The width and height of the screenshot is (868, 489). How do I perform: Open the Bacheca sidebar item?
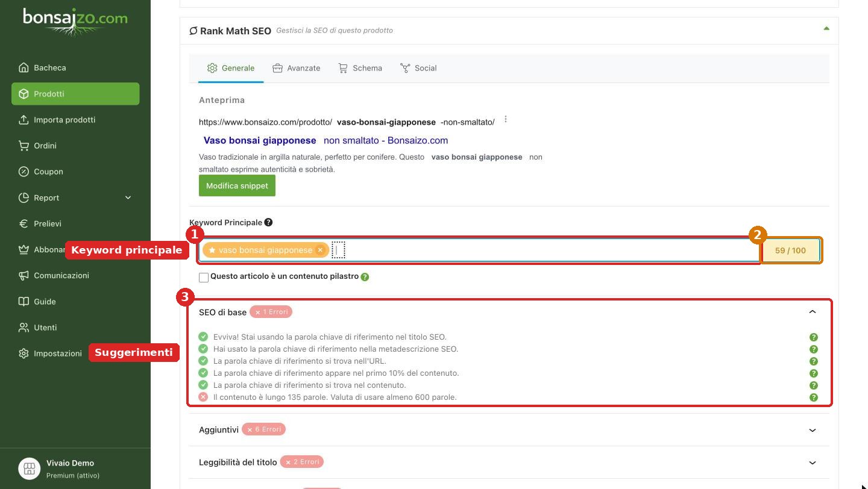coord(75,67)
